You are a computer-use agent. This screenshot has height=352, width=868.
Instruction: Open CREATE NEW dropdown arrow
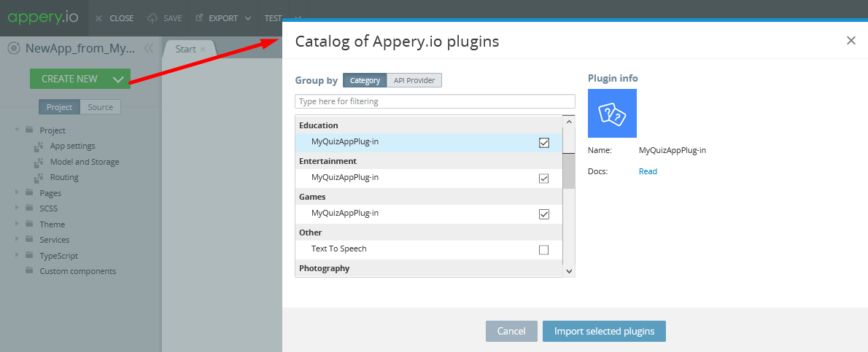coord(118,79)
